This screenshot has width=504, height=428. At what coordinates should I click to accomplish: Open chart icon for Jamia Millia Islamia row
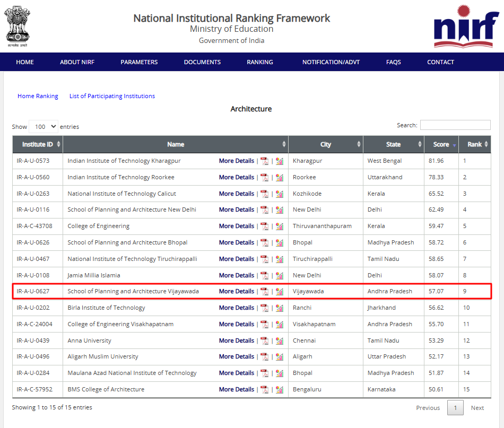pos(279,275)
